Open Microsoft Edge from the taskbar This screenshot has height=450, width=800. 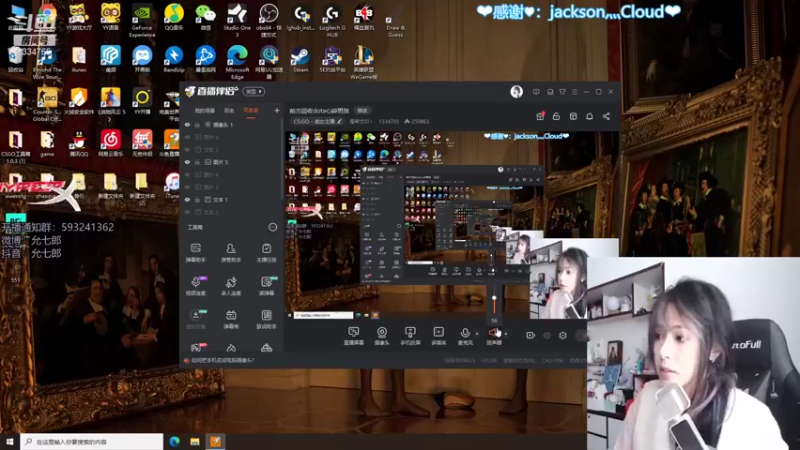174,441
